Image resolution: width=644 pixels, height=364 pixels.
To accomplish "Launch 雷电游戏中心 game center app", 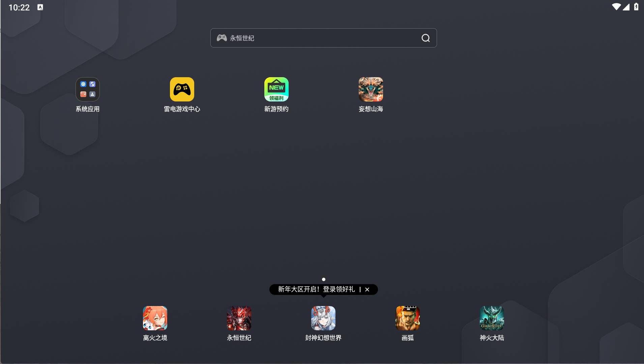I will coord(182,90).
